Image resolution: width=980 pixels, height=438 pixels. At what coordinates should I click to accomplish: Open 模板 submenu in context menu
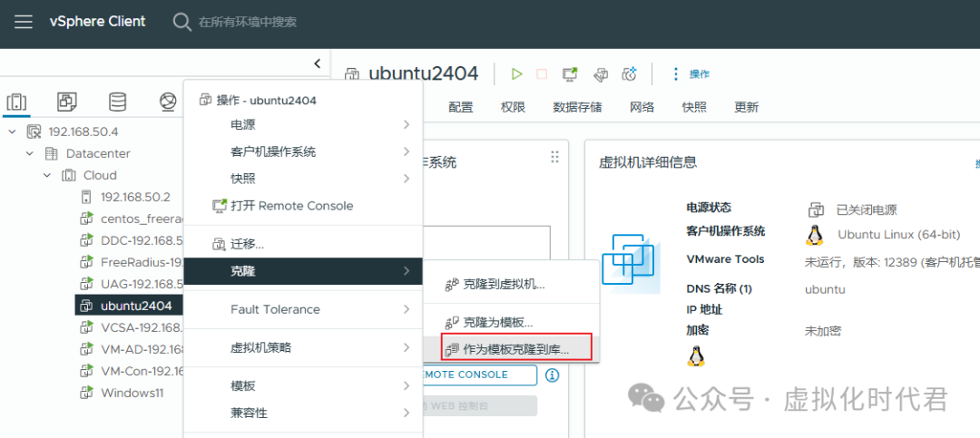click(303, 386)
